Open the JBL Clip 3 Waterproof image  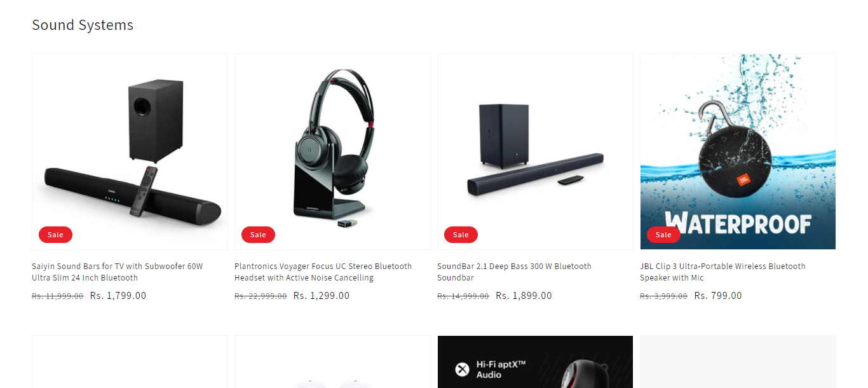pyautogui.click(x=738, y=151)
